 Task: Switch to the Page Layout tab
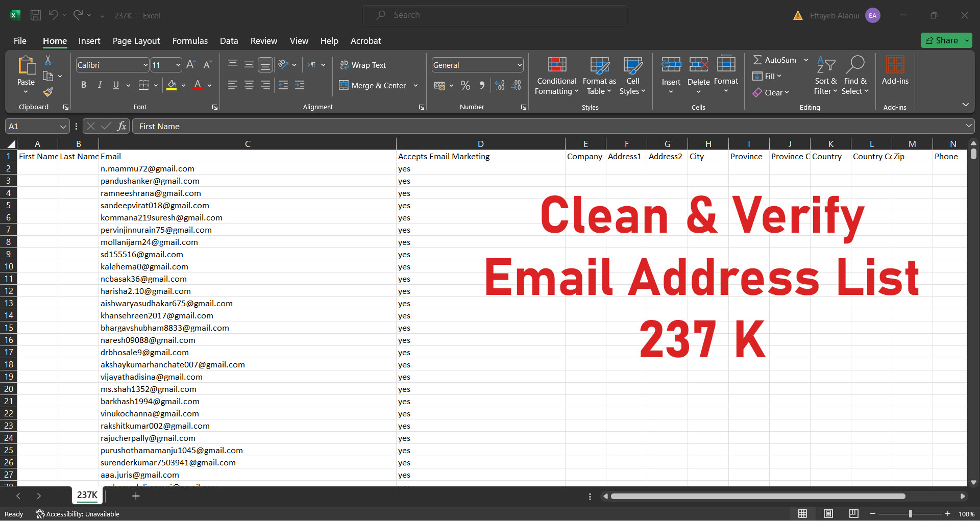coord(136,41)
